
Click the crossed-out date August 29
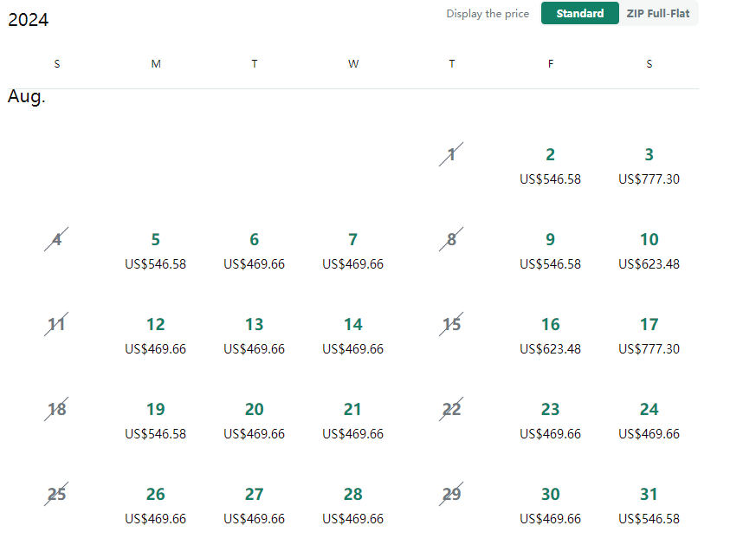pos(451,494)
